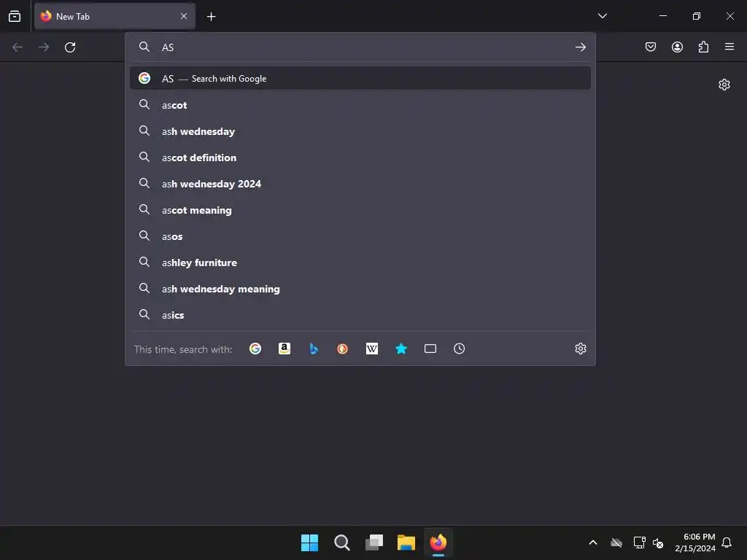Screen dimensions: 747x560
Task: Search this time with Wikipedia
Action: pos(371,349)
